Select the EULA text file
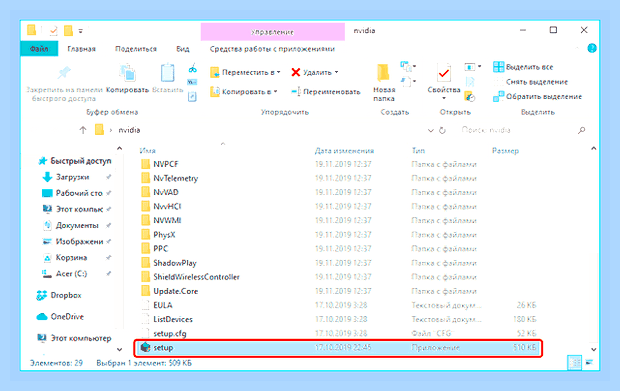 [x=157, y=305]
